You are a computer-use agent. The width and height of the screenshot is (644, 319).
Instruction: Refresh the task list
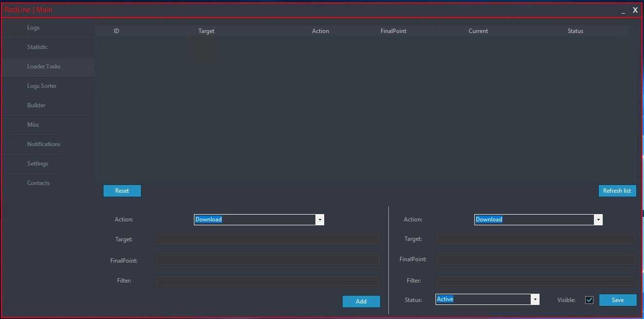617,191
